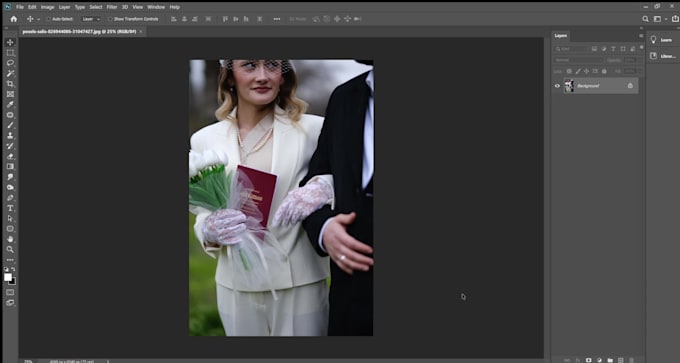Toggle the Background layer lock icon

(x=630, y=86)
